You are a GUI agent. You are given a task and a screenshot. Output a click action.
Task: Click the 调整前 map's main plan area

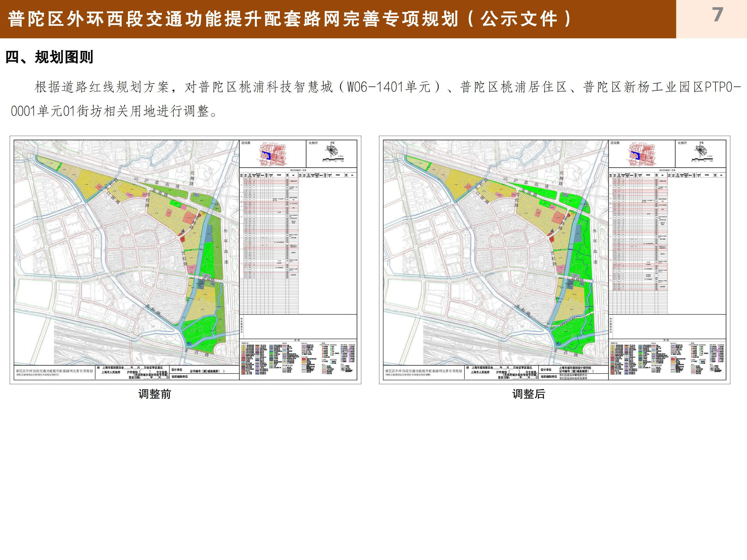coord(126,252)
